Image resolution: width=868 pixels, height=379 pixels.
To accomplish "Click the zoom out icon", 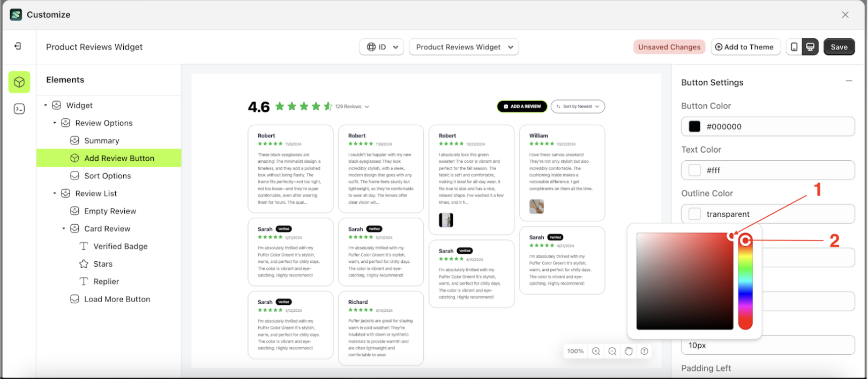I will [612, 351].
